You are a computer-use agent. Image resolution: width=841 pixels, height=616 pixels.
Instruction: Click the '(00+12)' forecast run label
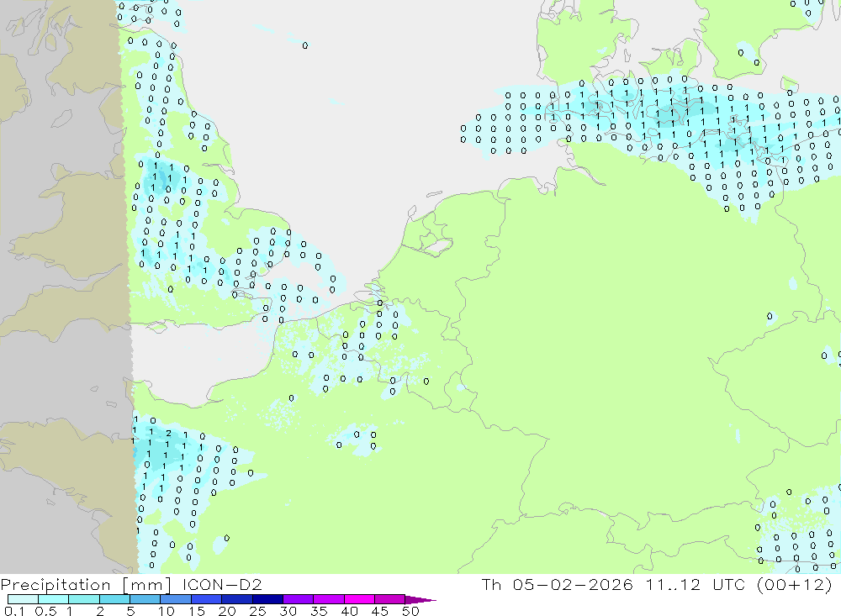pos(795,585)
